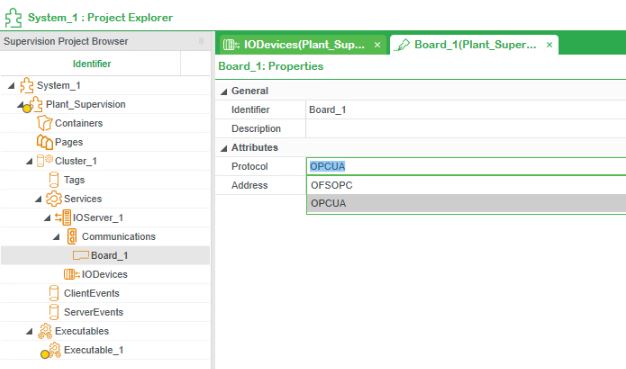This screenshot has width=626, height=369.
Task: Choose OPCUA from the Protocol list
Action: [466, 203]
